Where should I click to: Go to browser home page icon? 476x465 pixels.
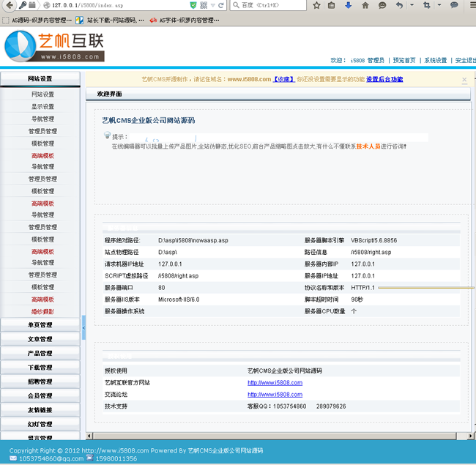(365, 5)
